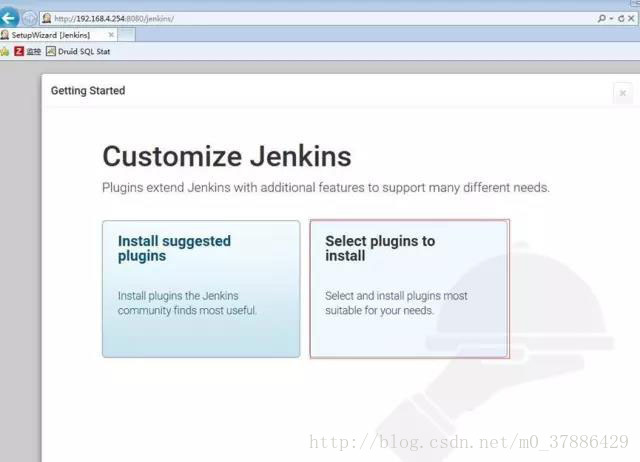Close the SetupWizard [Jenkins] tab
This screenshot has height=462, width=640.
(111, 35)
